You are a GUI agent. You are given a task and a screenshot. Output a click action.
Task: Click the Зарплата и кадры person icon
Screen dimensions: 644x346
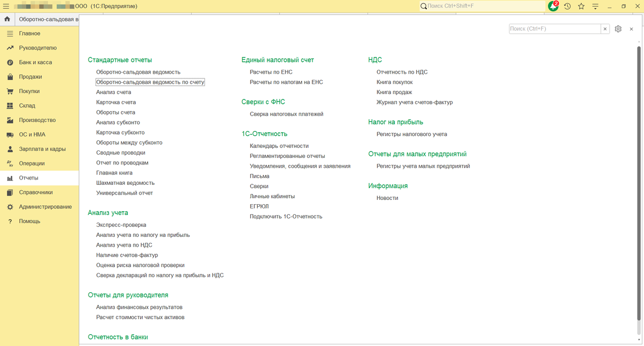point(10,149)
